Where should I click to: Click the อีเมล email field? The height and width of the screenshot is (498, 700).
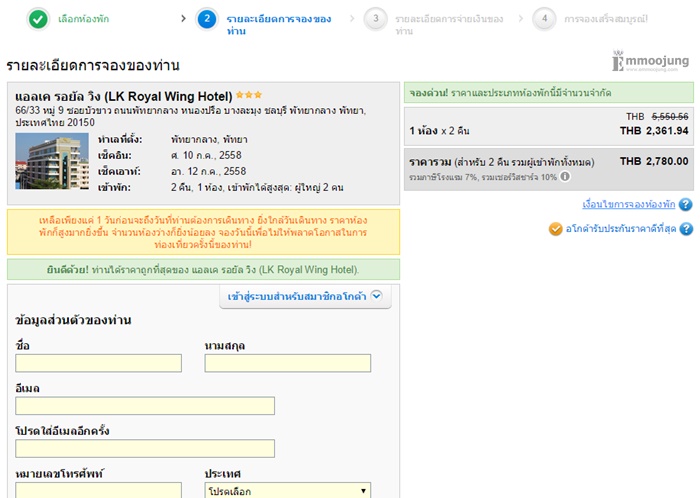pos(145,406)
